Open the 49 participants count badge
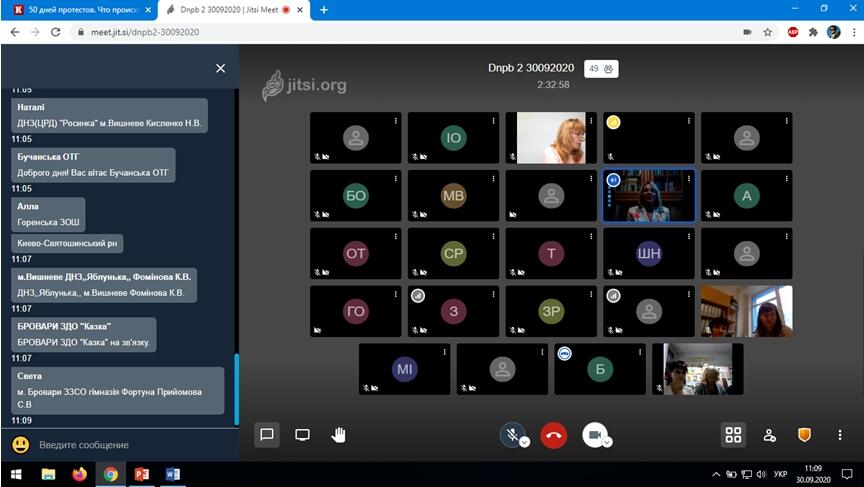The height and width of the screenshot is (487, 864). point(602,69)
